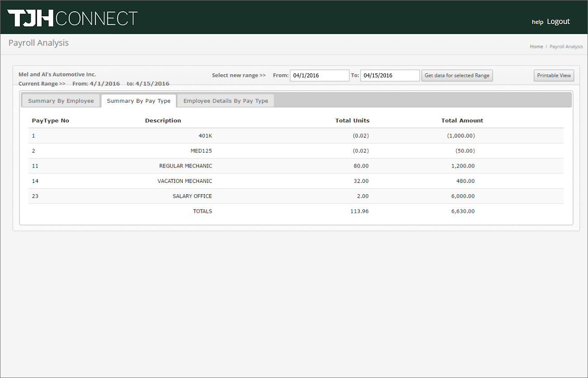Click pay type number 23

(35, 196)
